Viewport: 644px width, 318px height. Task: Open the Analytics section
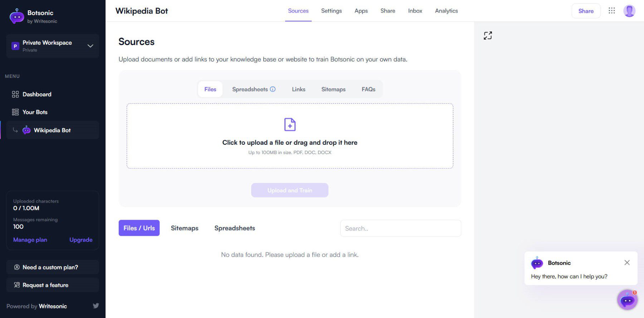(446, 11)
